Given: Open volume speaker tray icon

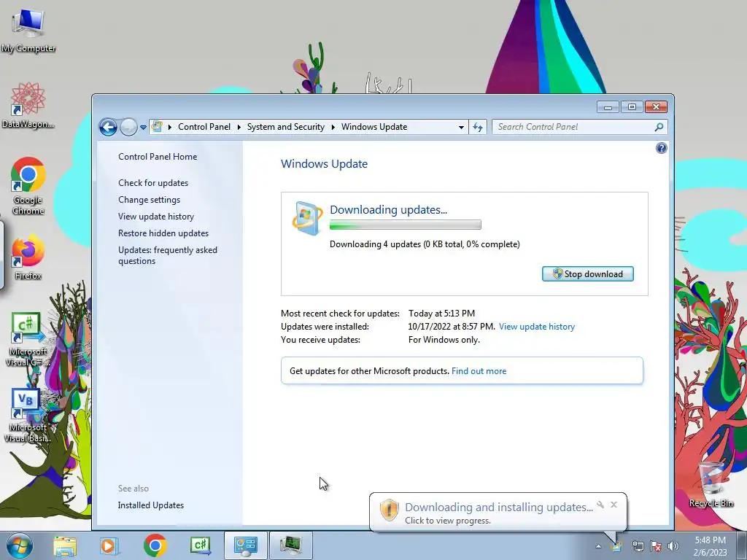Looking at the screenshot, I should [673, 546].
